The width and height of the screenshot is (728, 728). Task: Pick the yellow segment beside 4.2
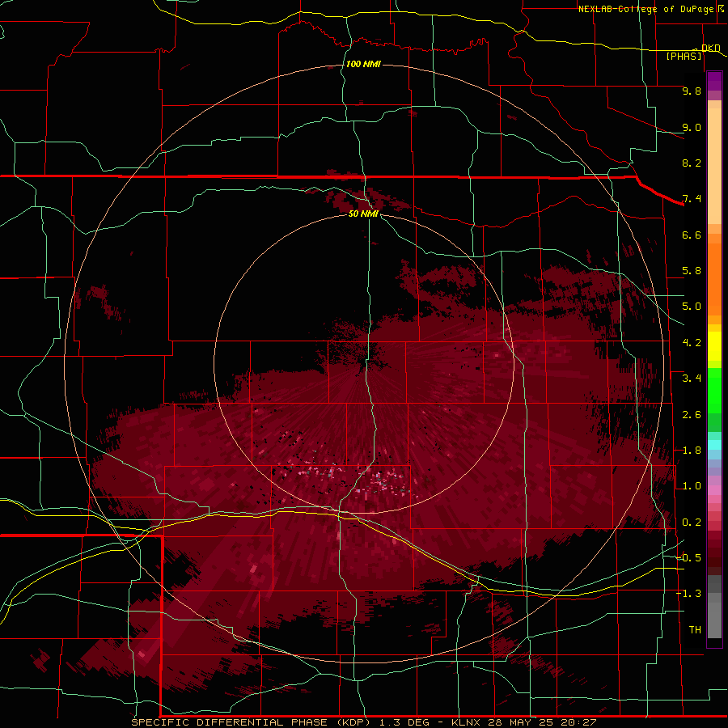(714, 346)
